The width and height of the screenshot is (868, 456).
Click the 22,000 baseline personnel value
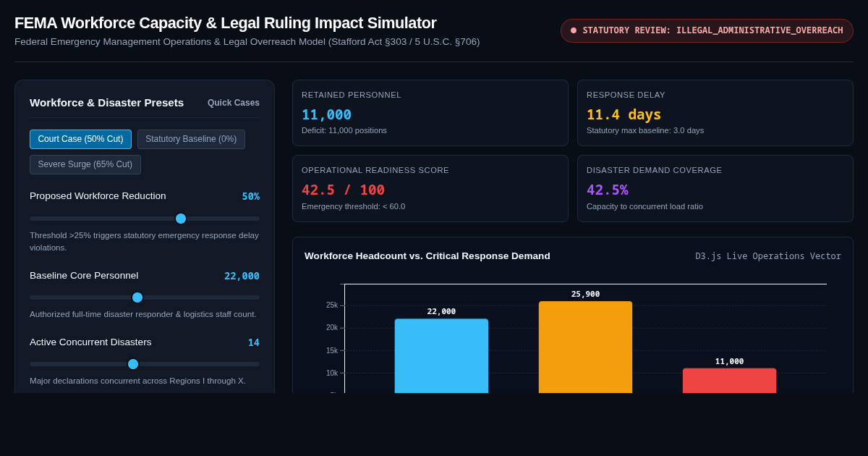tap(242, 276)
